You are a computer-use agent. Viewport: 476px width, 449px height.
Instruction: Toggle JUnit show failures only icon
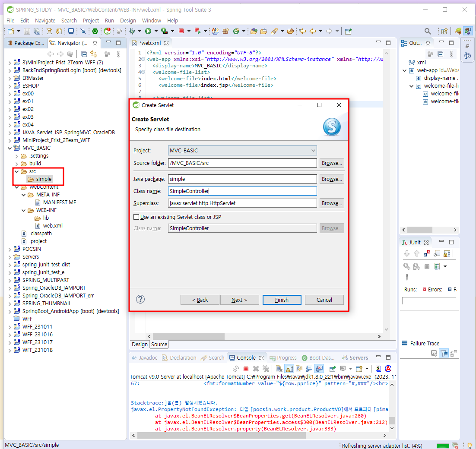pyautogui.click(x=427, y=253)
